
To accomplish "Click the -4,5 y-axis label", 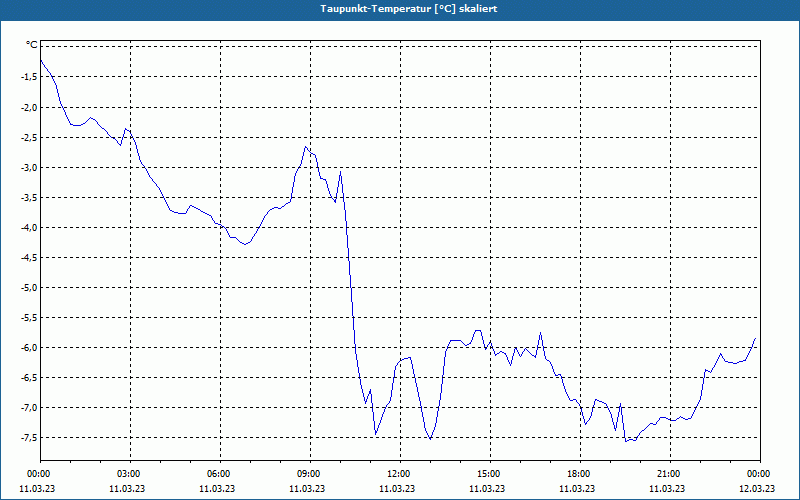I will (29, 258).
